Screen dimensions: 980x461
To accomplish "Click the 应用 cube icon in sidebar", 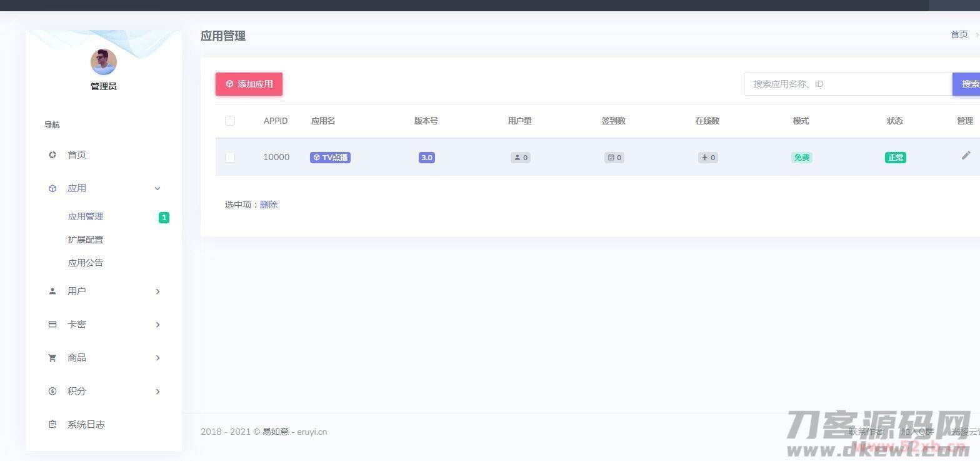I will click(x=52, y=188).
